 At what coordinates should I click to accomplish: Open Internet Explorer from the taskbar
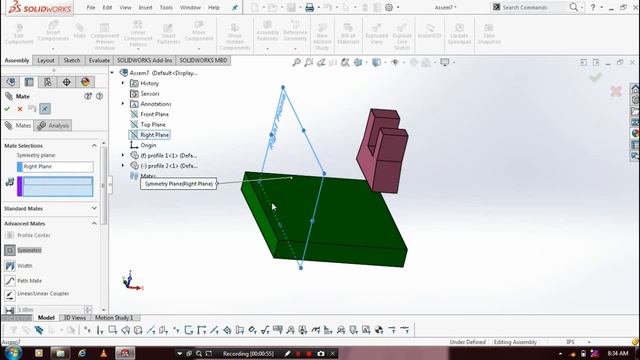pos(82,353)
